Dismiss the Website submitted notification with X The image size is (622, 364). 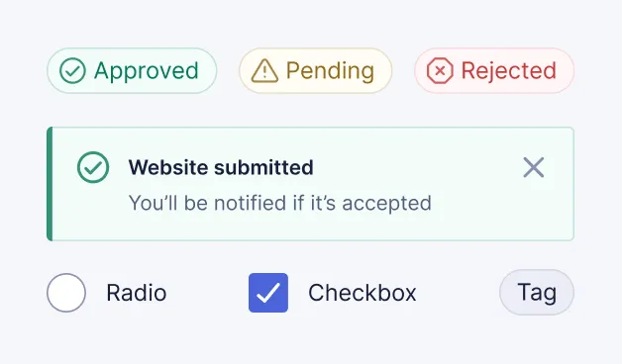(534, 167)
